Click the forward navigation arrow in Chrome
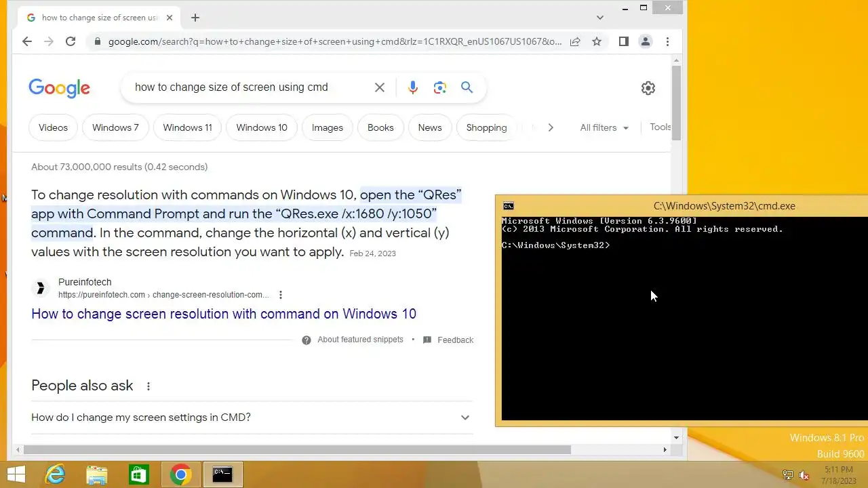This screenshot has width=868, height=488. pyautogui.click(x=49, y=41)
